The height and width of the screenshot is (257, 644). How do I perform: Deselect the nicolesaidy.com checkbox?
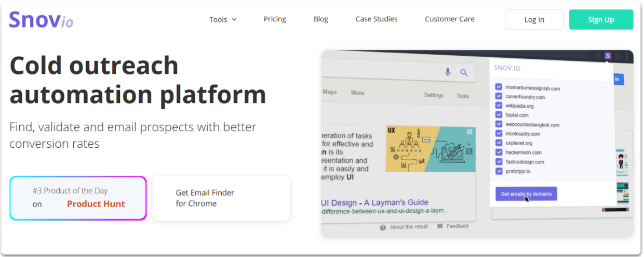coord(499,133)
